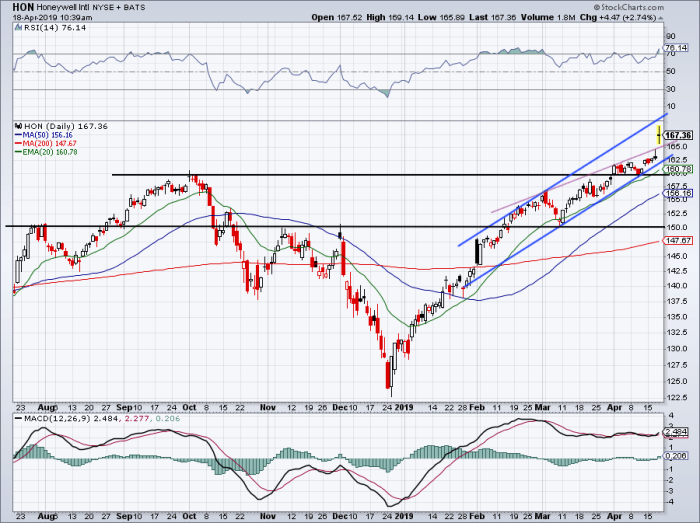Select the 'Honeywell Intl NYSE + BATS' title

[x=91, y=7]
